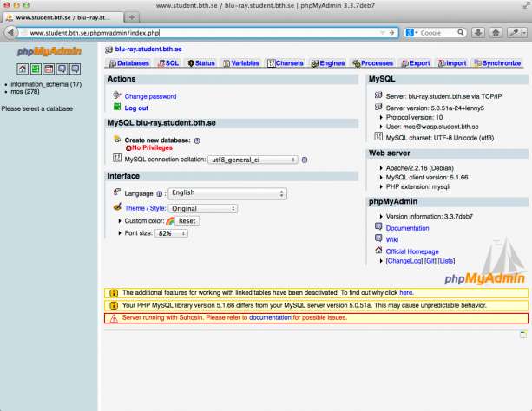Click the browser downloads arrow icon
The image size is (532, 411).
coord(478,33)
